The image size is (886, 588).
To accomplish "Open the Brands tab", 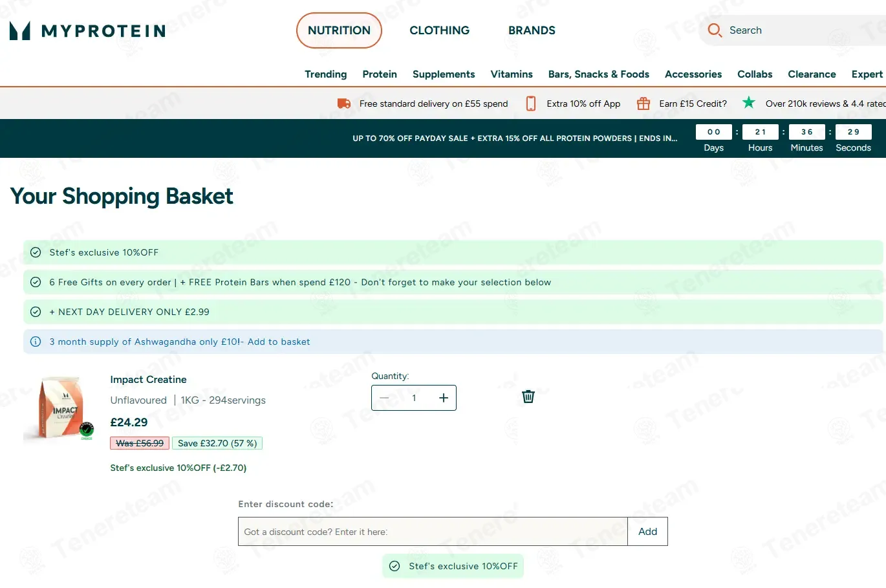I will coord(532,30).
